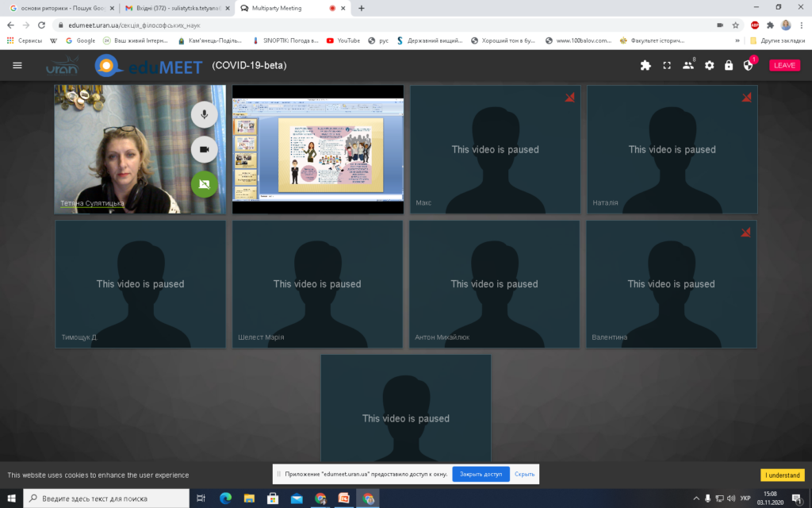Show the participants list
Viewport: 812px width, 508px height.
point(688,65)
